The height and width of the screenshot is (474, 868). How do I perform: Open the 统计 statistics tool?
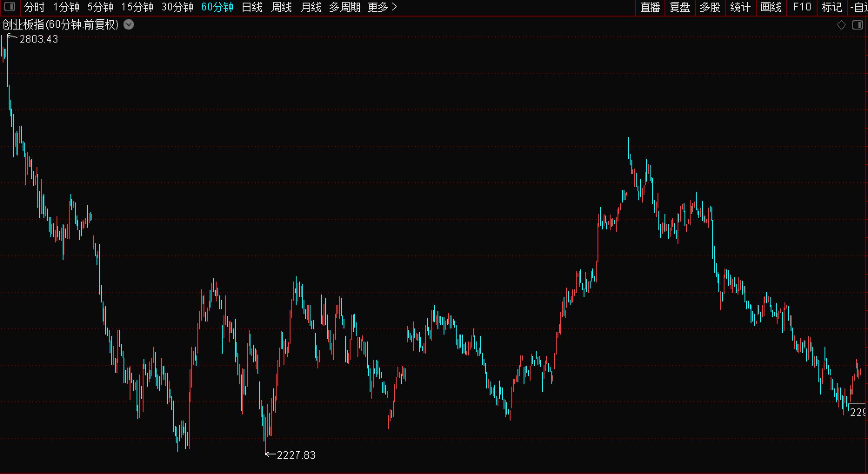point(740,7)
